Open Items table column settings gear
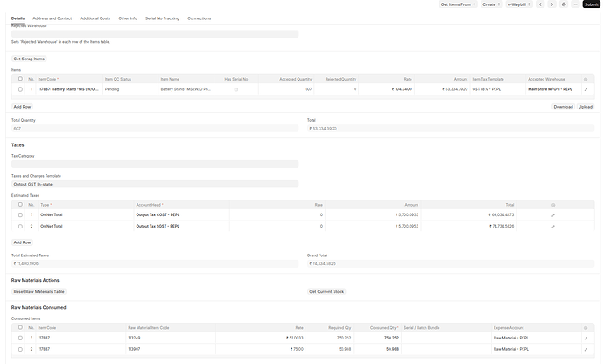The image size is (604, 364). (586, 78)
